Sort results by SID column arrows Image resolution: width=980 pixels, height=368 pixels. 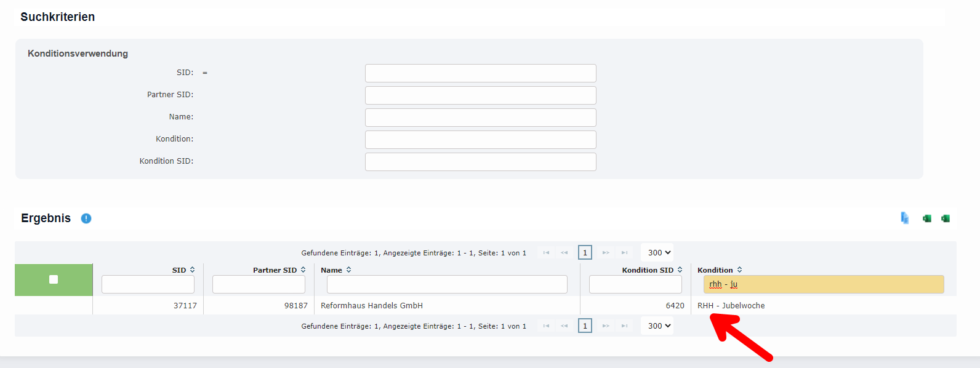[x=192, y=270]
